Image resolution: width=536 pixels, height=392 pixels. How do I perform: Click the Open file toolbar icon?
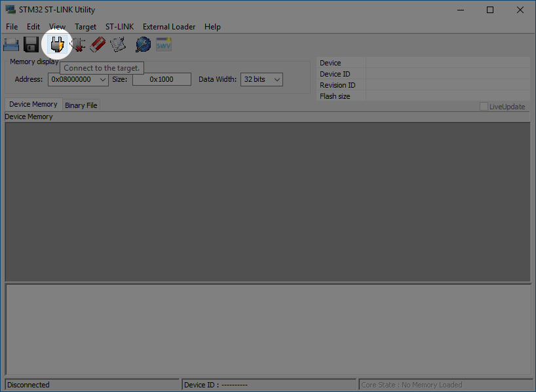[11, 45]
